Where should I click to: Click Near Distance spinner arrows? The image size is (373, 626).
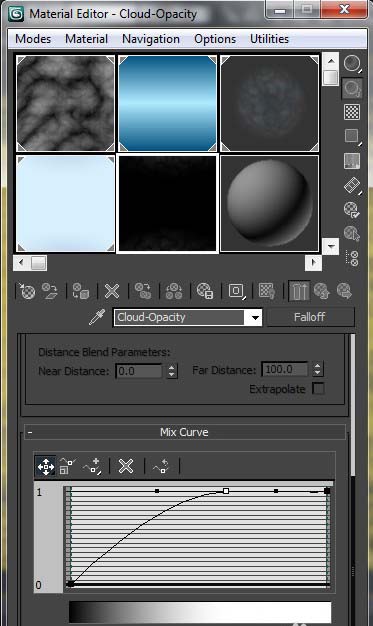click(x=172, y=371)
